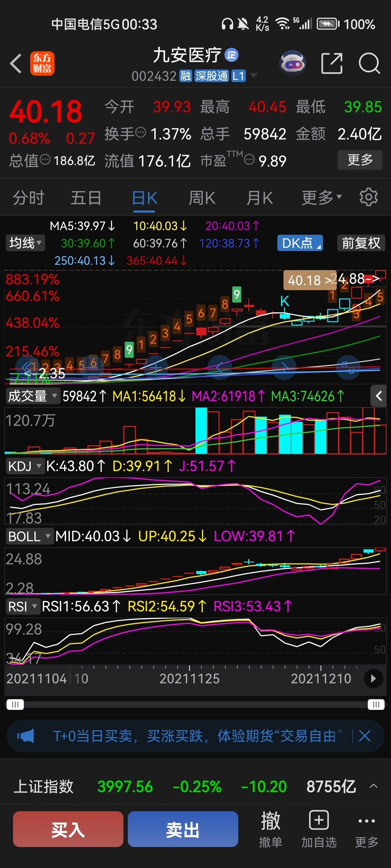Switch to 分时 tab
Image resolution: width=391 pixels, height=868 pixels.
(28, 197)
